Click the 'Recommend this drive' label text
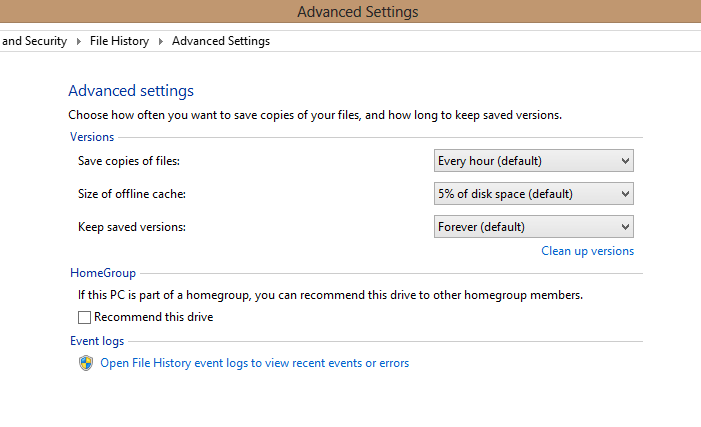 (153, 317)
